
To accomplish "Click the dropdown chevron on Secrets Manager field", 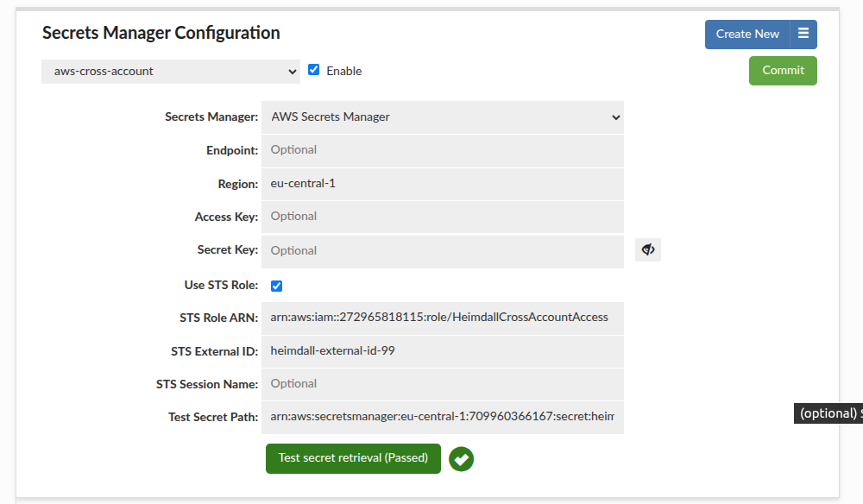I will [614, 117].
